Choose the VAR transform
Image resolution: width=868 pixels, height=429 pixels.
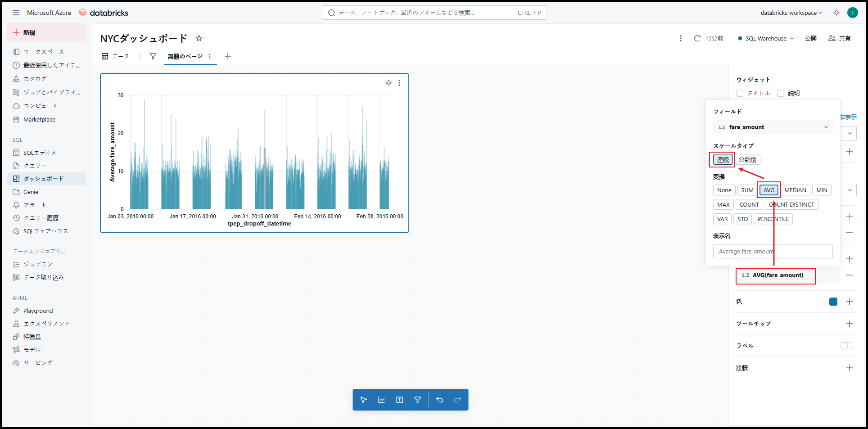(723, 219)
